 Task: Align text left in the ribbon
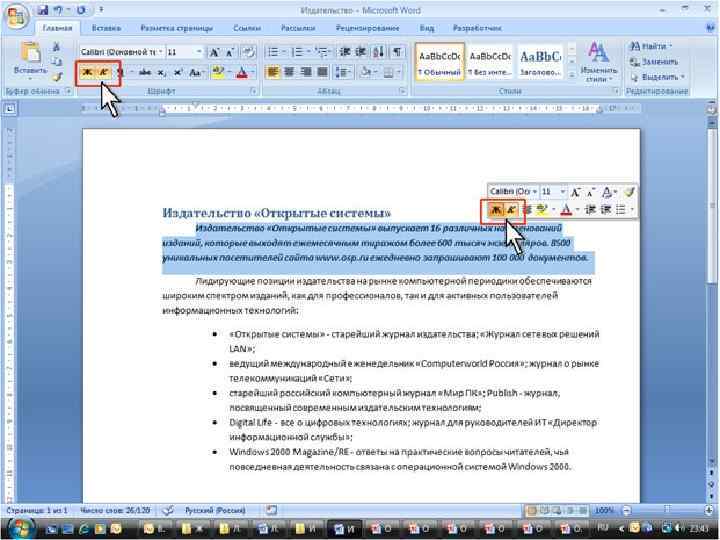pyautogui.click(x=273, y=72)
